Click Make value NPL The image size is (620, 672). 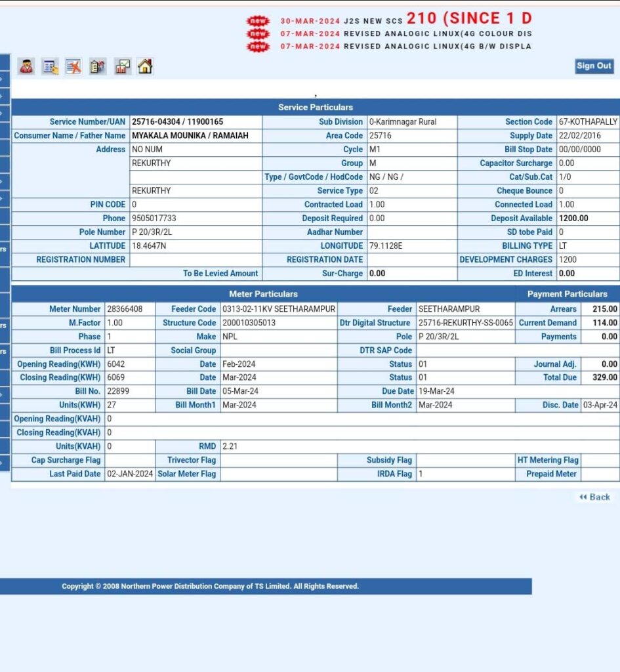[230, 337]
